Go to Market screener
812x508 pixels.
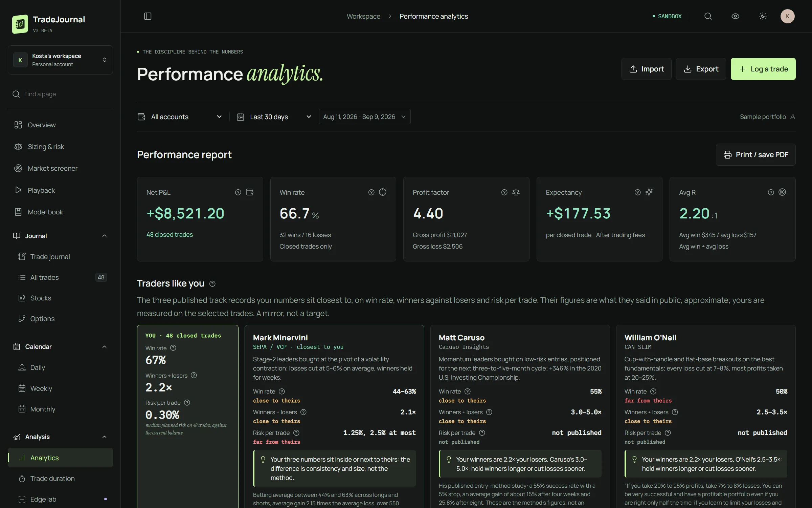point(60,168)
